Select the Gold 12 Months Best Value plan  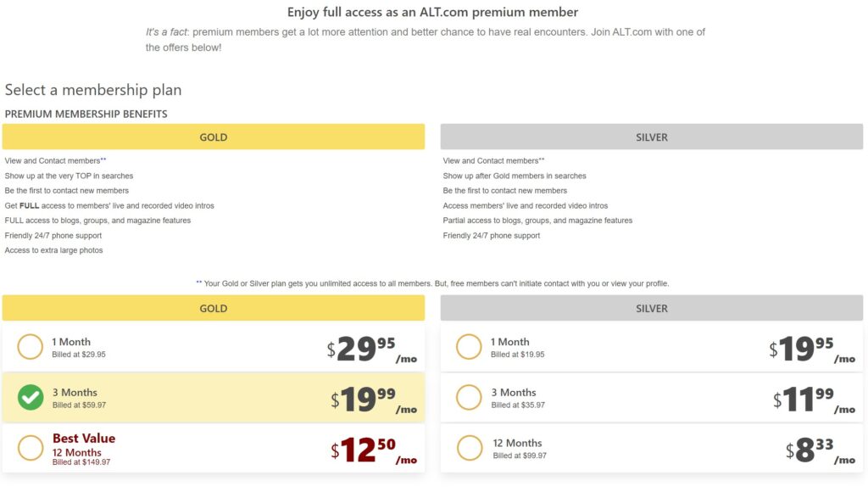31,448
